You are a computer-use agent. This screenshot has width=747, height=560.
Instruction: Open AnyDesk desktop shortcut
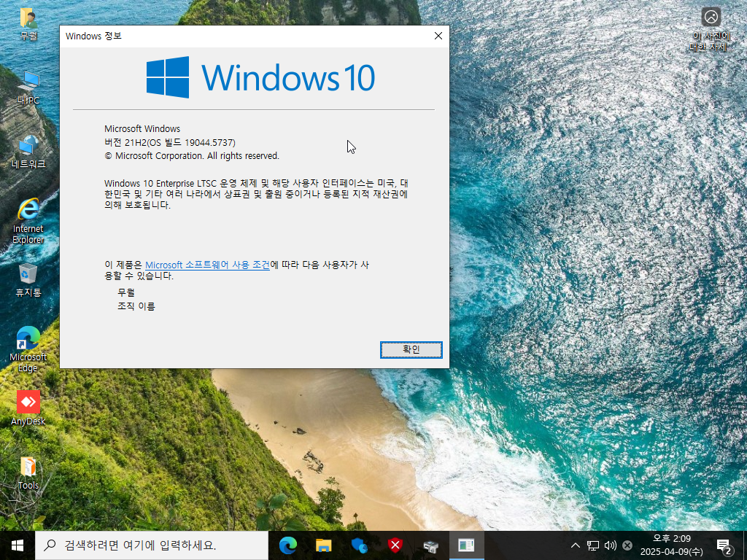click(28, 408)
